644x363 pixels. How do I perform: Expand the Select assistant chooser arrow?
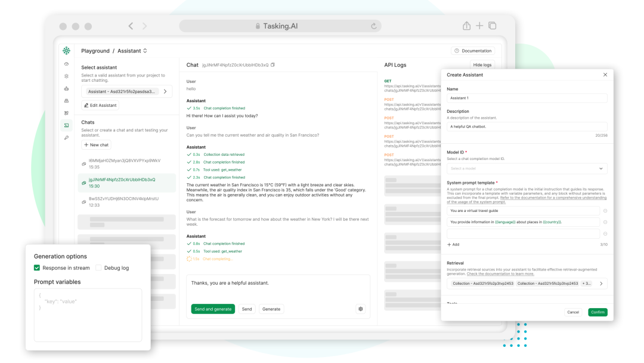166,91
